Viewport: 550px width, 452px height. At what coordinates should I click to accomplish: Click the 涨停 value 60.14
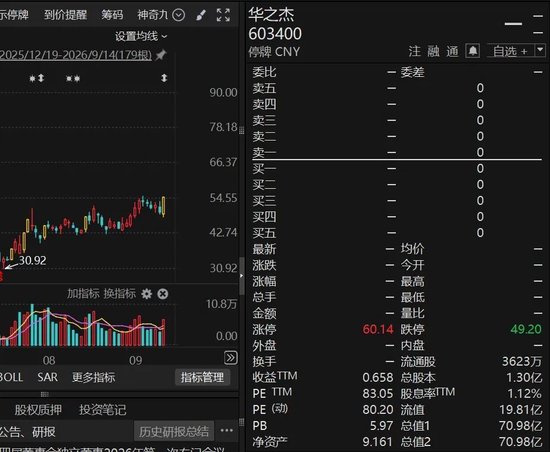[378, 329]
